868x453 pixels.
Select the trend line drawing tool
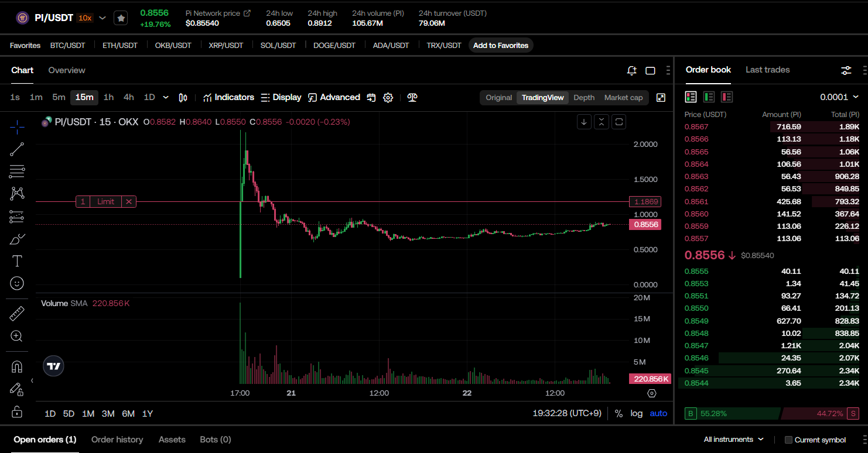17,149
